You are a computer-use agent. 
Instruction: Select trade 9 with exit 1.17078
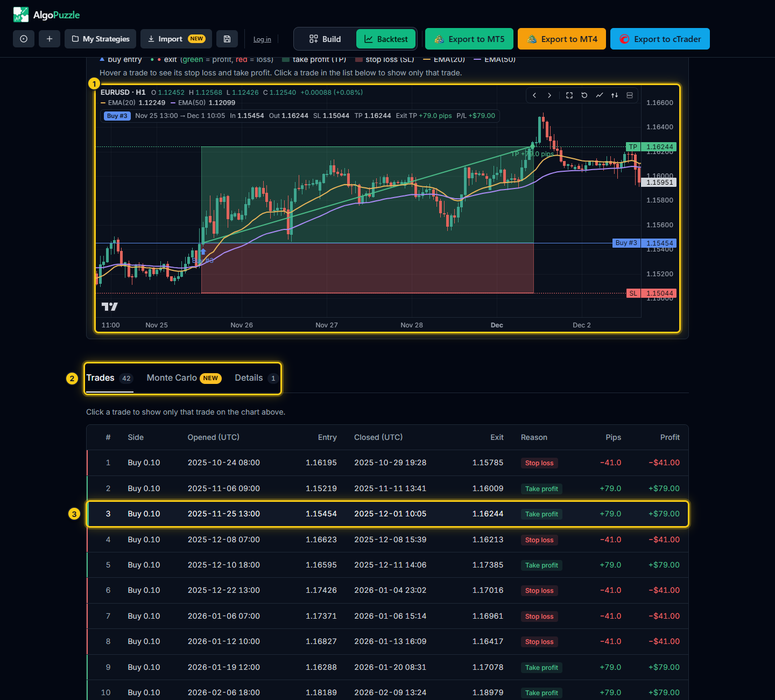point(387,667)
